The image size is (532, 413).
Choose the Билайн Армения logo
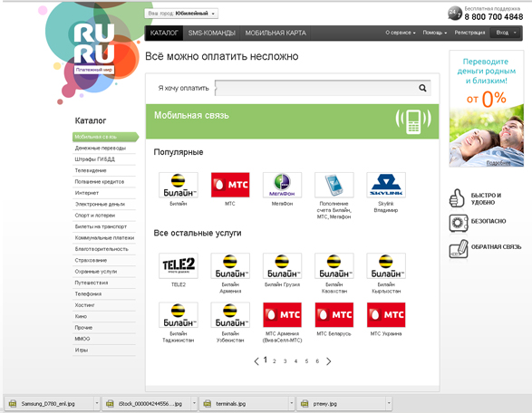point(230,266)
